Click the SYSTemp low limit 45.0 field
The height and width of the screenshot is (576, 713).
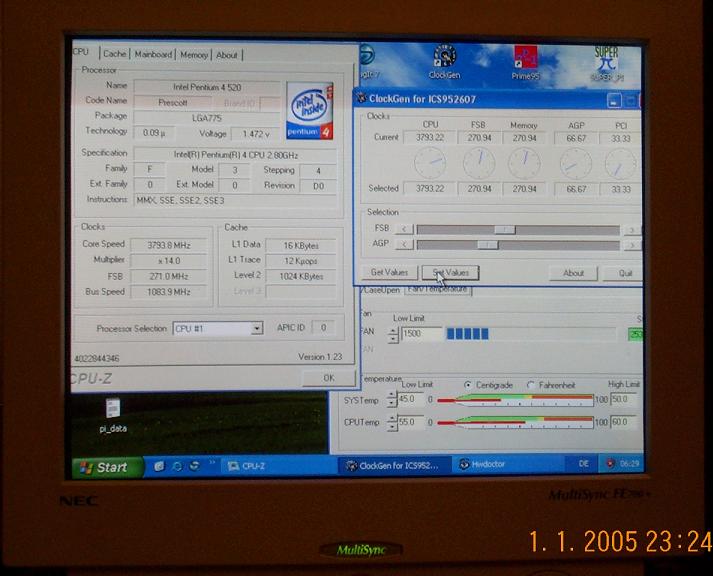(410, 399)
